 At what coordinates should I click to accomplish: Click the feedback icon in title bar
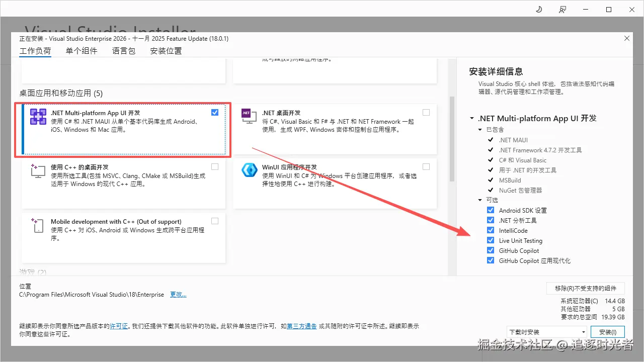pos(562,10)
